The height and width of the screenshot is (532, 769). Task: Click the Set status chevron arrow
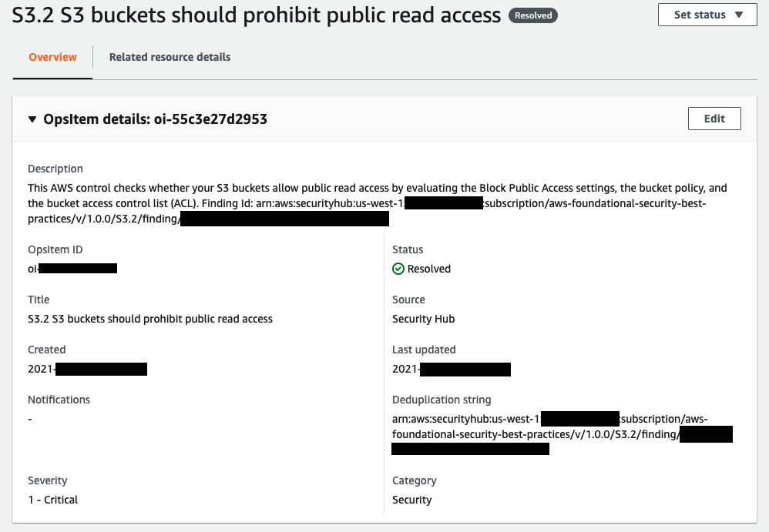[x=742, y=15]
